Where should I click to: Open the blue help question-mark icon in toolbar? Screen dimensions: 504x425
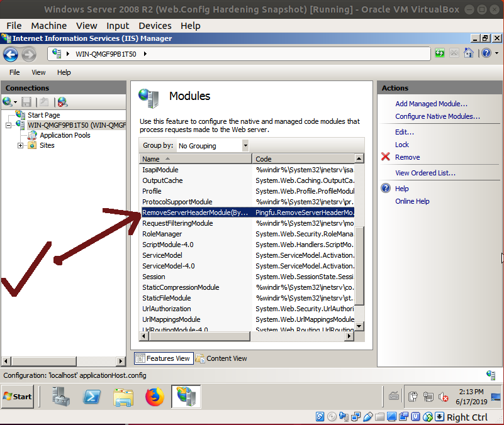486,53
